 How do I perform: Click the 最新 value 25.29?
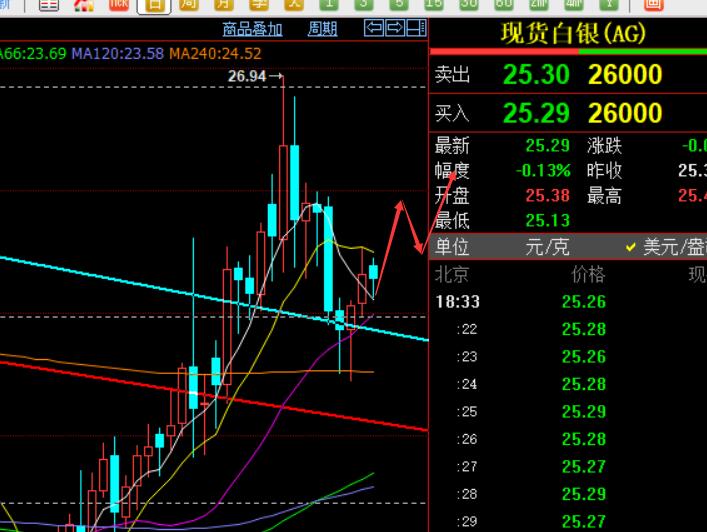(547, 146)
